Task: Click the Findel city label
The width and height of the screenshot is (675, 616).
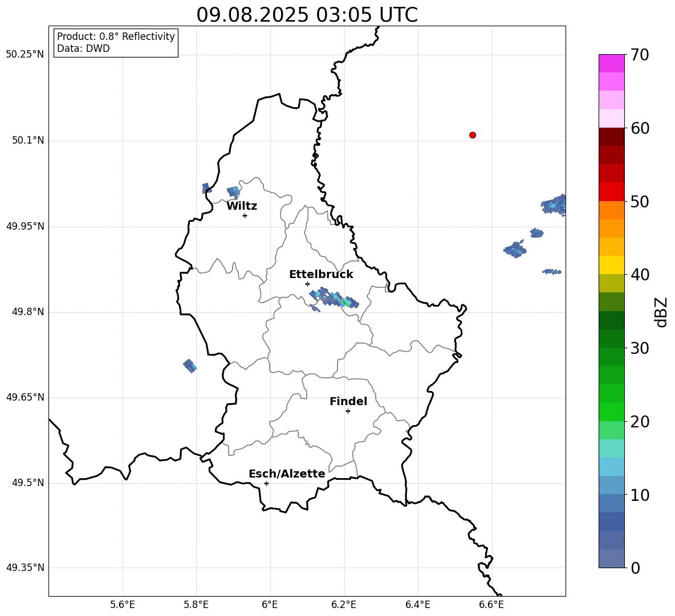Action: pyautogui.click(x=348, y=401)
